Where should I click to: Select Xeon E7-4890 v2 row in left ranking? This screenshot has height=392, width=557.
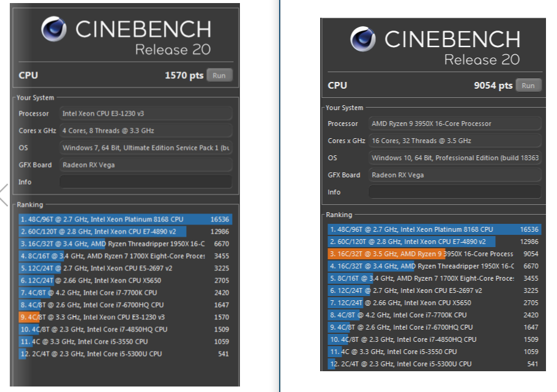tap(125, 232)
